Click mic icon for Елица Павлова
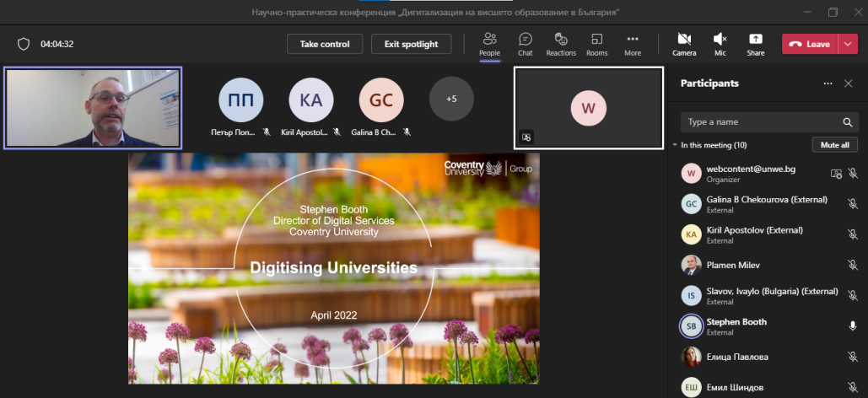The height and width of the screenshot is (398, 868). point(853,357)
